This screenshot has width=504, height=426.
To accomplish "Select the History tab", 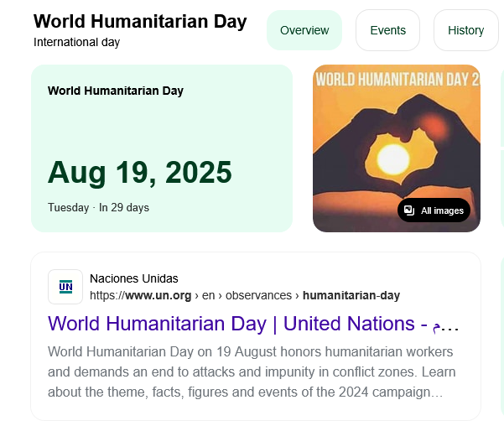I will 465,30.
